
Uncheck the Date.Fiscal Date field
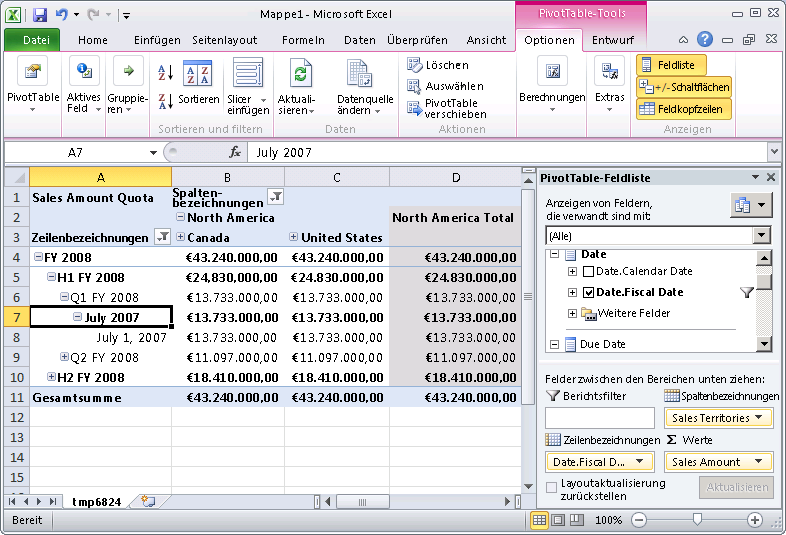click(x=588, y=292)
